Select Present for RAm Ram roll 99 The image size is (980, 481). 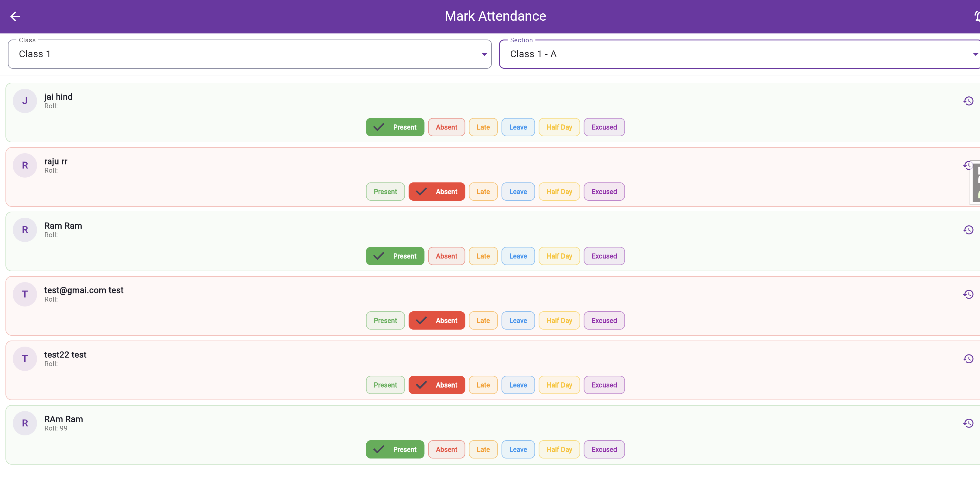(395, 449)
